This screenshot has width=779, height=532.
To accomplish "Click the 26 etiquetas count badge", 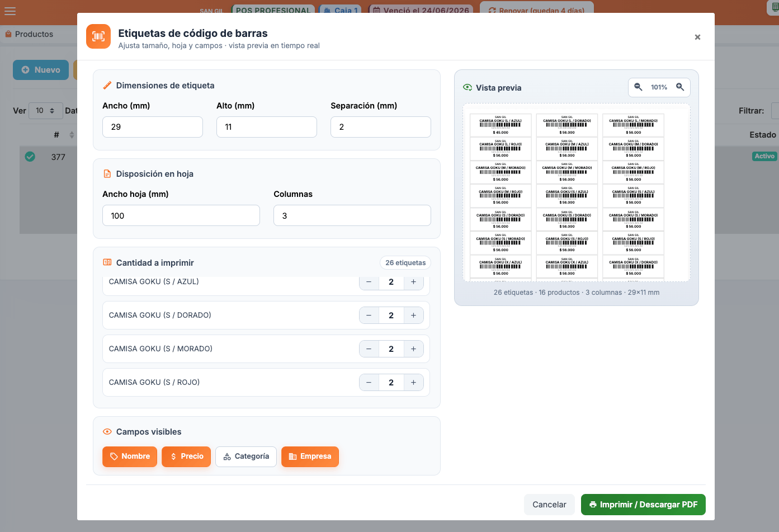I will point(405,263).
